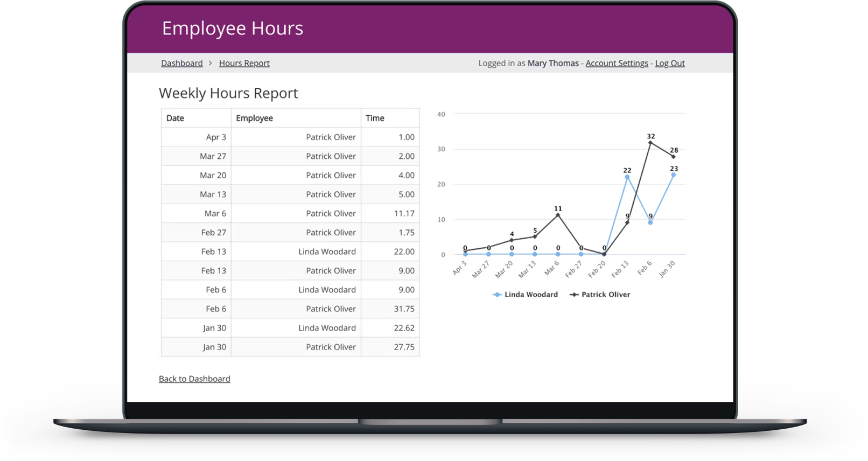Viewport: 868px width, 461px height.
Task: Click the 4.00 time value
Action: click(x=407, y=175)
